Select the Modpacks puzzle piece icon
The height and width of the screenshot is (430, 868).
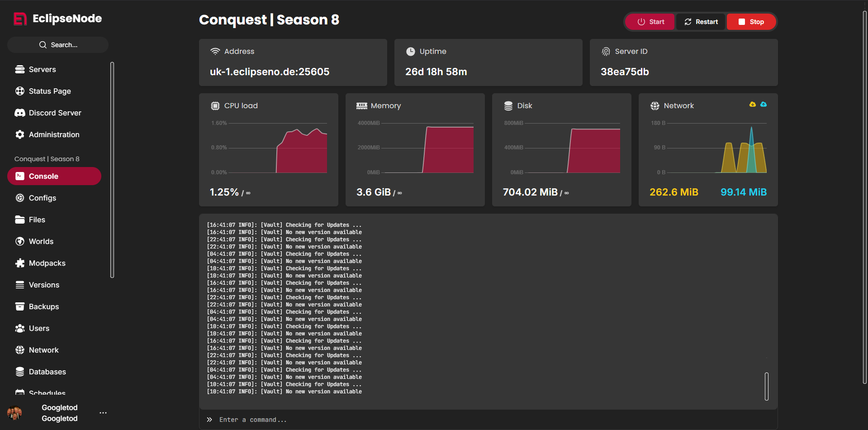(20, 263)
